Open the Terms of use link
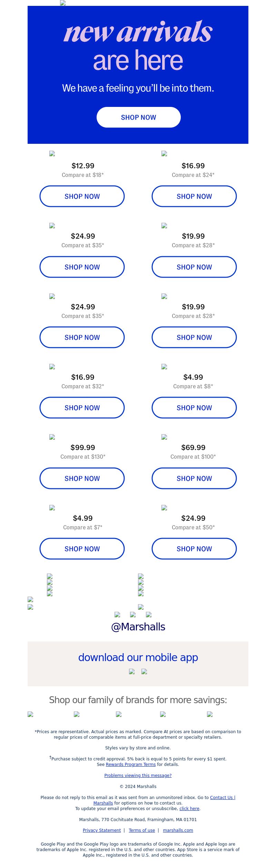Image resolution: width=276 pixels, height=868 pixels. tap(142, 830)
